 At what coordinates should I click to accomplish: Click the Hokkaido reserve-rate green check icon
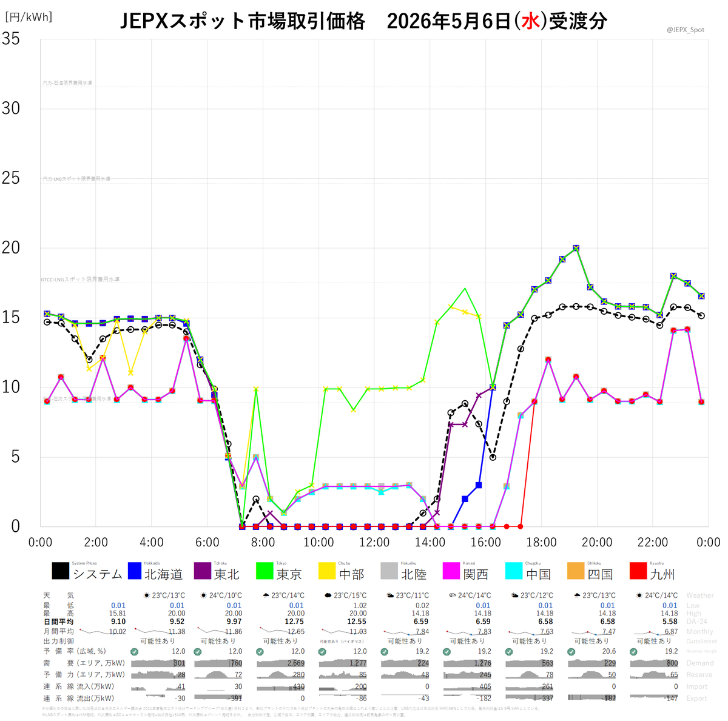click(x=134, y=652)
